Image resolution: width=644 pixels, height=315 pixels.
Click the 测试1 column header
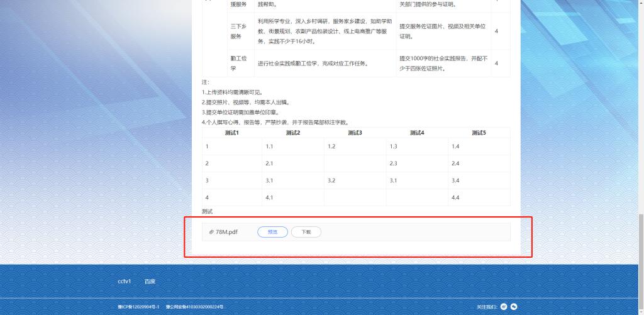pyautogui.click(x=231, y=133)
